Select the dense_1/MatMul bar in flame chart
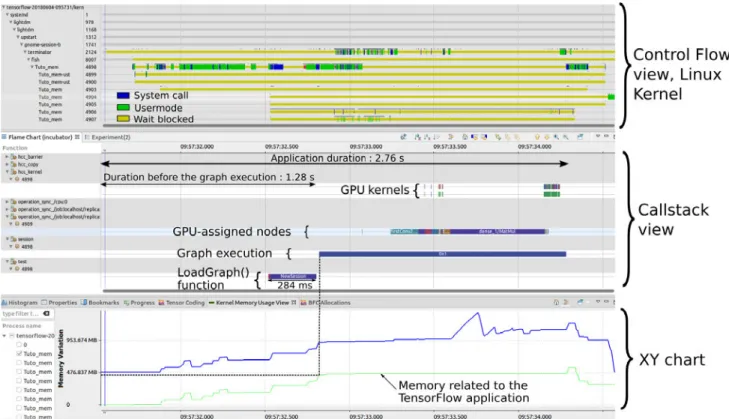The image size is (729, 419). (x=497, y=231)
